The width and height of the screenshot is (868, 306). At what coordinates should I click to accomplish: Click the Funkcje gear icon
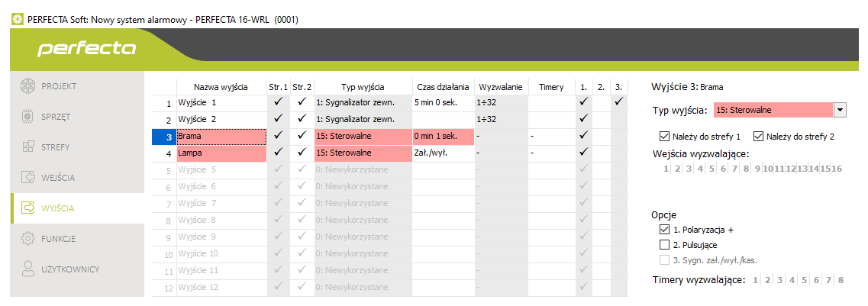click(x=27, y=238)
